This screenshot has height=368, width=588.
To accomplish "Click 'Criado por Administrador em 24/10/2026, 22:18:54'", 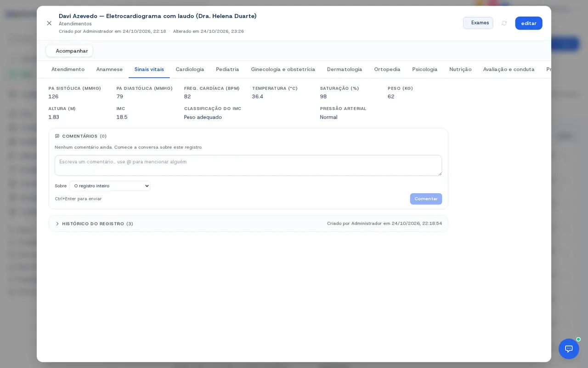I will 384,224.
